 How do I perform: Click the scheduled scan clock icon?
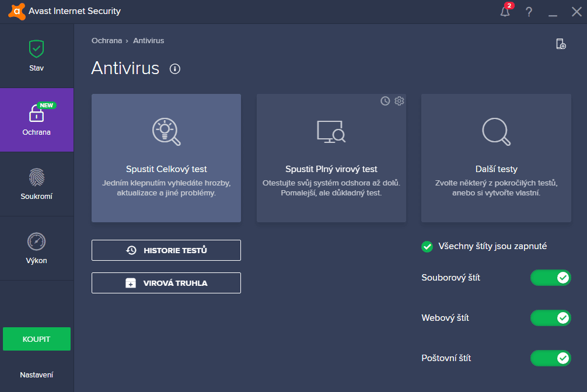point(385,101)
